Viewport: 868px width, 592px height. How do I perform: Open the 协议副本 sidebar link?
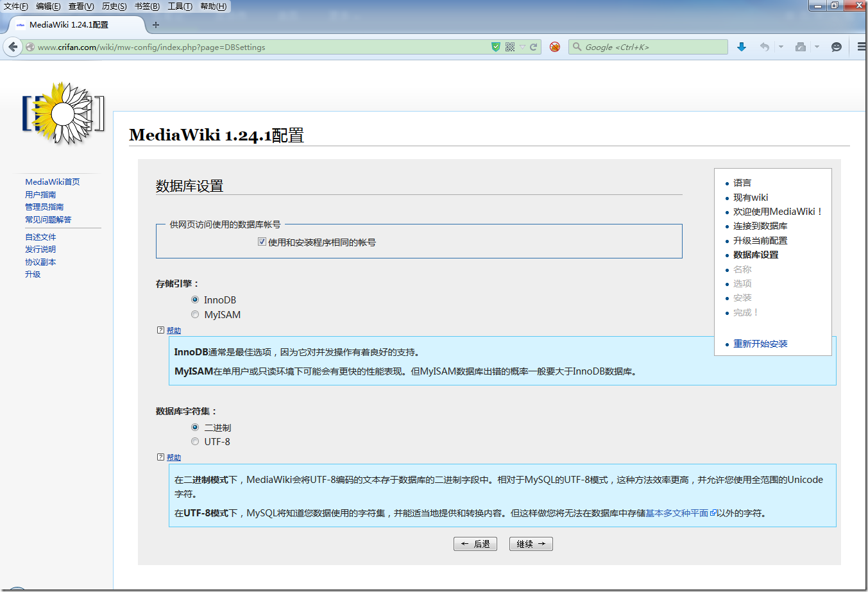point(40,262)
